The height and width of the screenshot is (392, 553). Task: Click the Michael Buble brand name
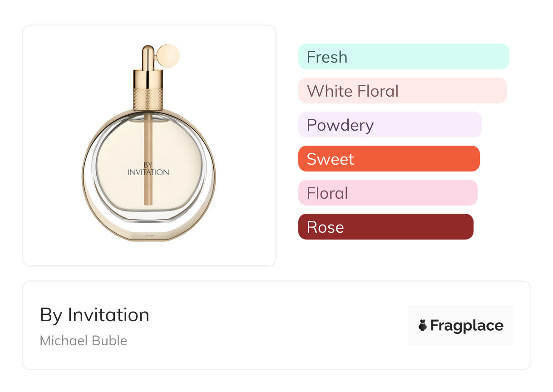[84, 341]
